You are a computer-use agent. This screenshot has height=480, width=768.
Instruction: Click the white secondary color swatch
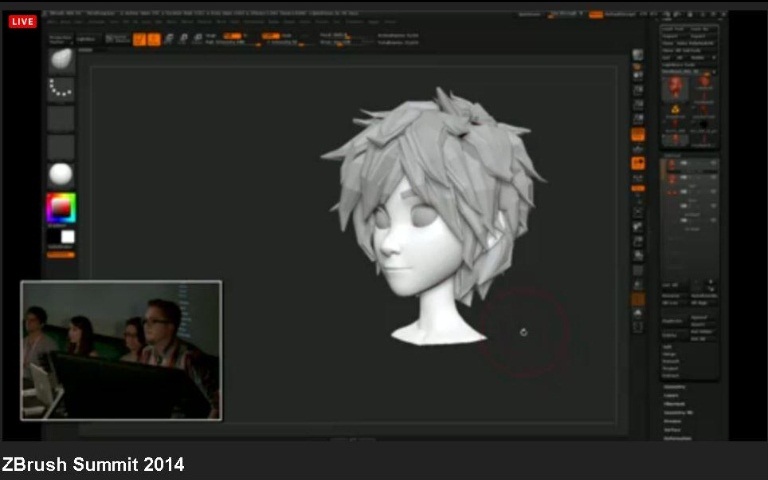click(x=67, y=237)
